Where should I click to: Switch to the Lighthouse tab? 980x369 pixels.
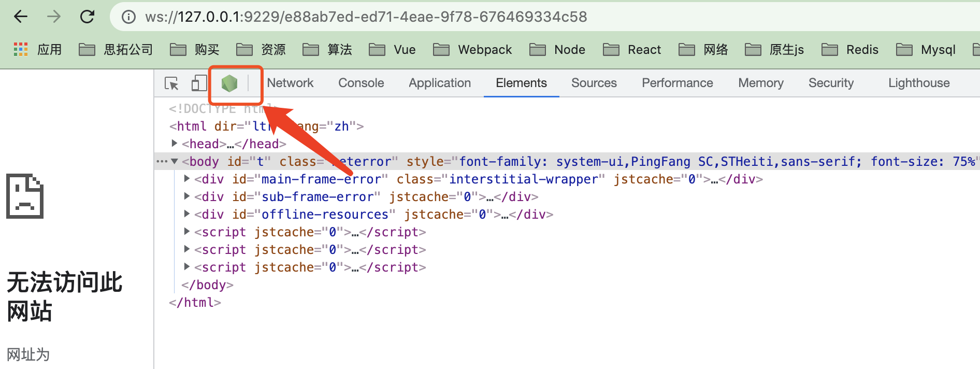pos(919,83)
